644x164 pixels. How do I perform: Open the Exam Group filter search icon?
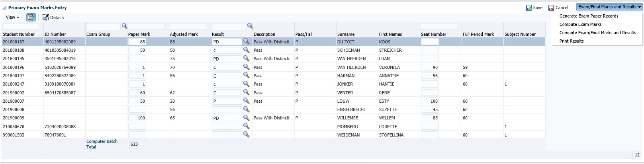coord(124,26)
